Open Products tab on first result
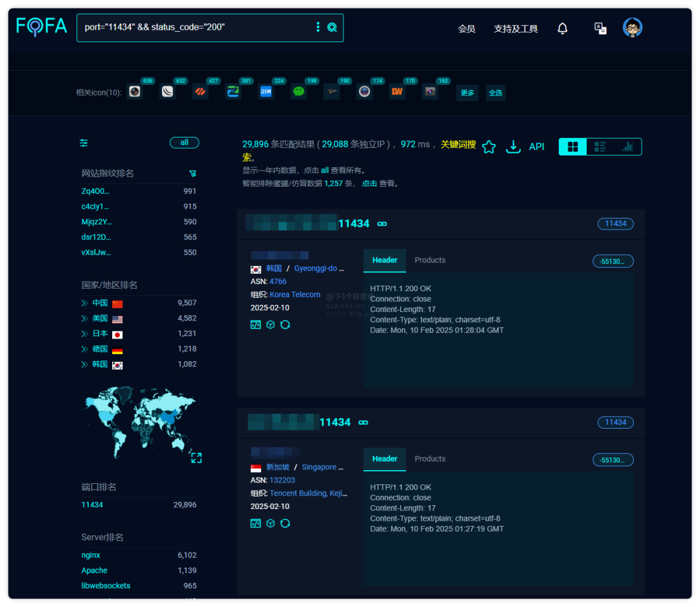The height and width of the screenshot is (607, 700). (430, 260)
